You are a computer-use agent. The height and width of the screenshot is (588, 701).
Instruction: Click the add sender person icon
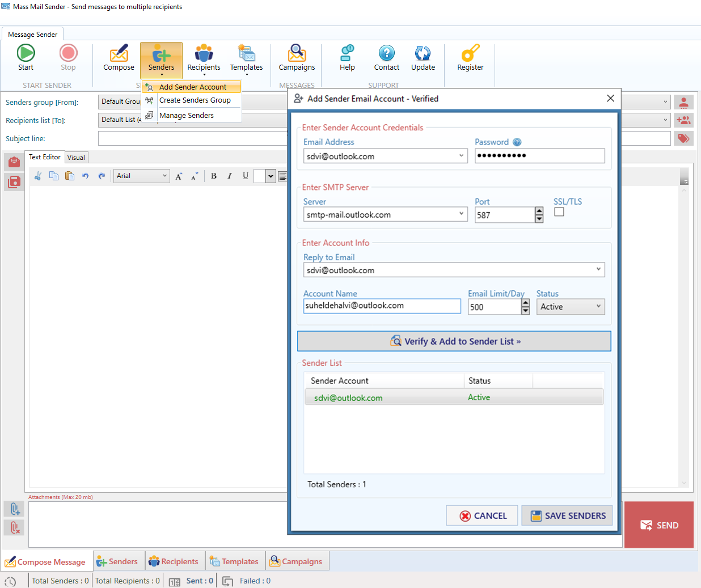click(684, 103)
